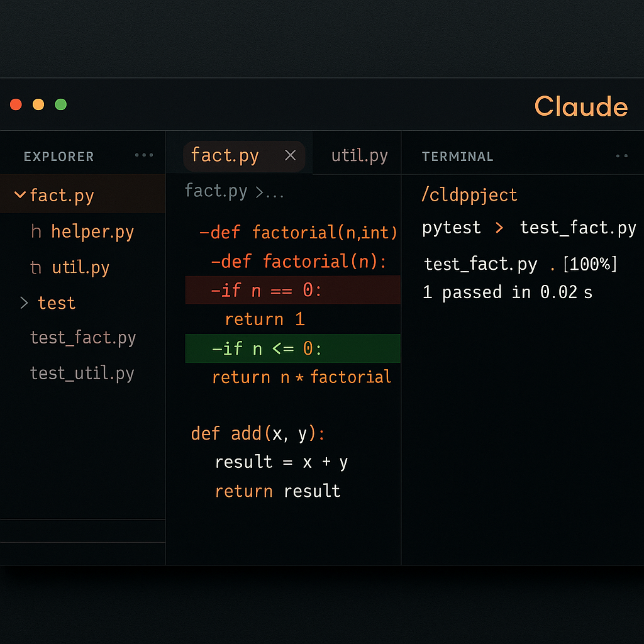Click the line 'def factorial(n,int)'

[298, 233]
